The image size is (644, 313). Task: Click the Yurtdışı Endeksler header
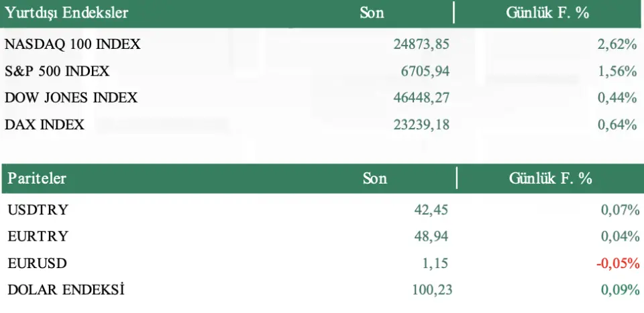pyautogui.click(x=66, y=12)
